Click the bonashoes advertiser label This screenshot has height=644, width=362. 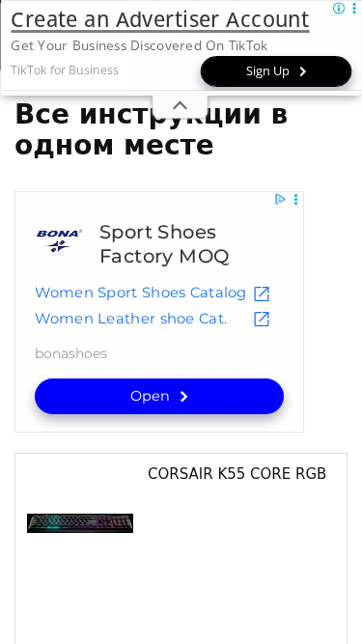pos(71,353)
